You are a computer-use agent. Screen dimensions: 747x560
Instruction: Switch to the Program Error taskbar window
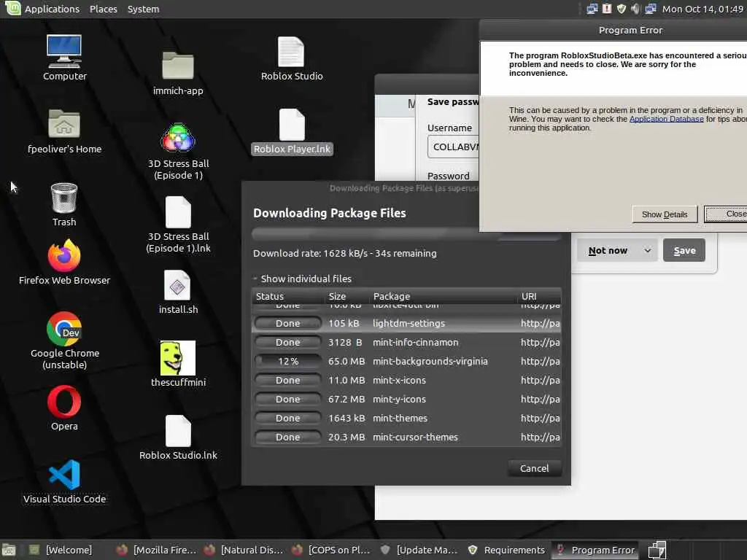[595, 550]
